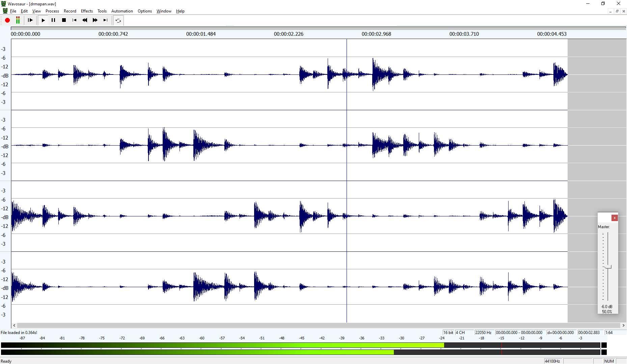Viewport: 627px width, 364px height.
Task: Click the '4 CH' status field
Action: click(464, 333)
